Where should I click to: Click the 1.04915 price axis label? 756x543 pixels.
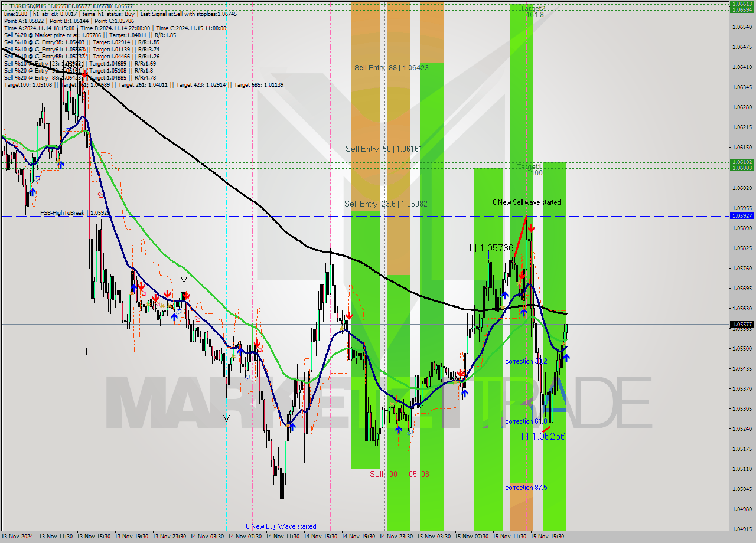(x=742, y=529)
